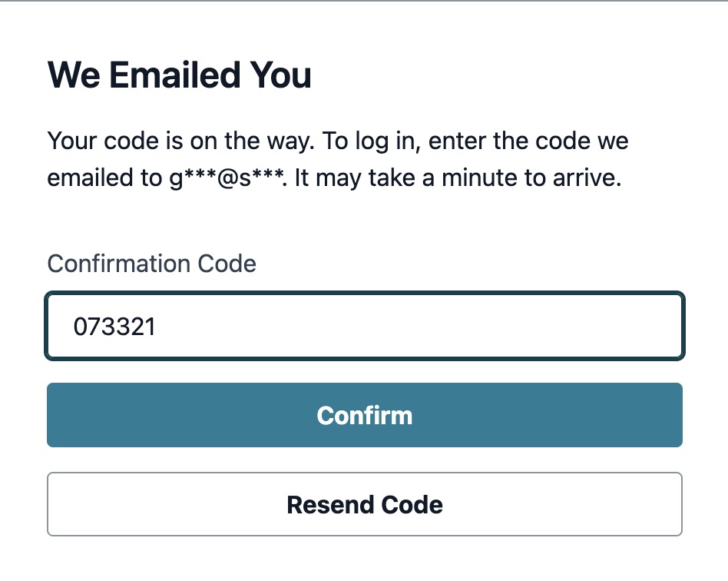Select the white Resend Code button
Screen dimensions: 728x581
point(365,504)
